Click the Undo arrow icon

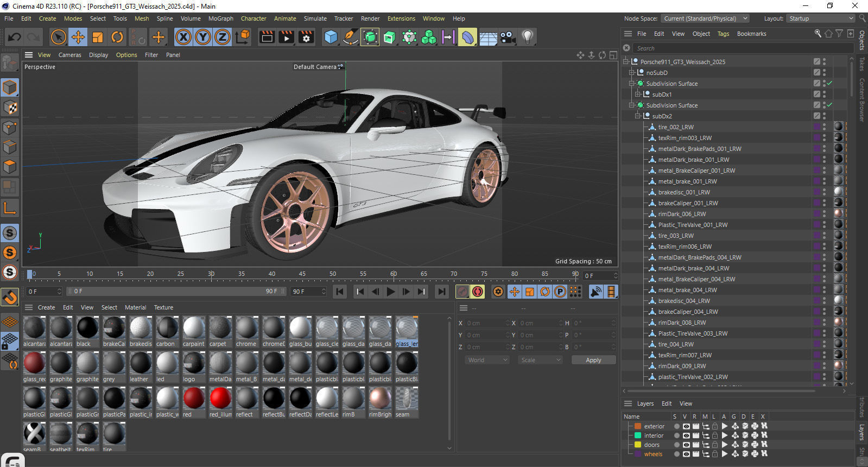click(x=15, y=37)
